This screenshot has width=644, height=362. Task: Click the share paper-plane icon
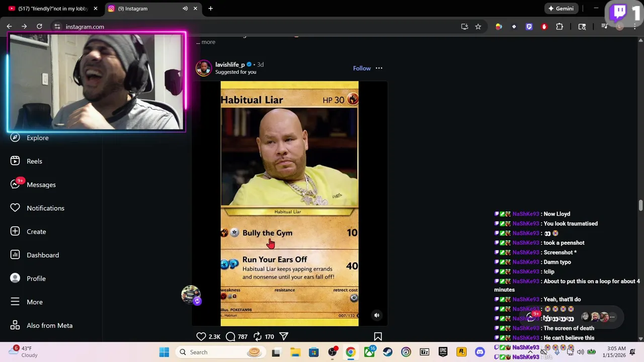click(x=284, y=336)
